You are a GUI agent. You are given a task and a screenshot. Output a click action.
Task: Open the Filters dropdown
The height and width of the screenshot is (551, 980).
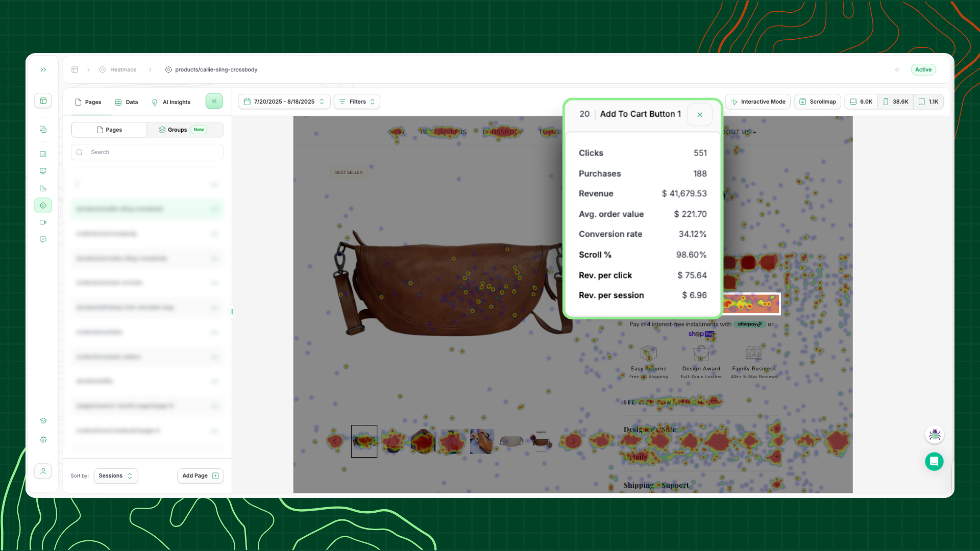pos(357,102)
